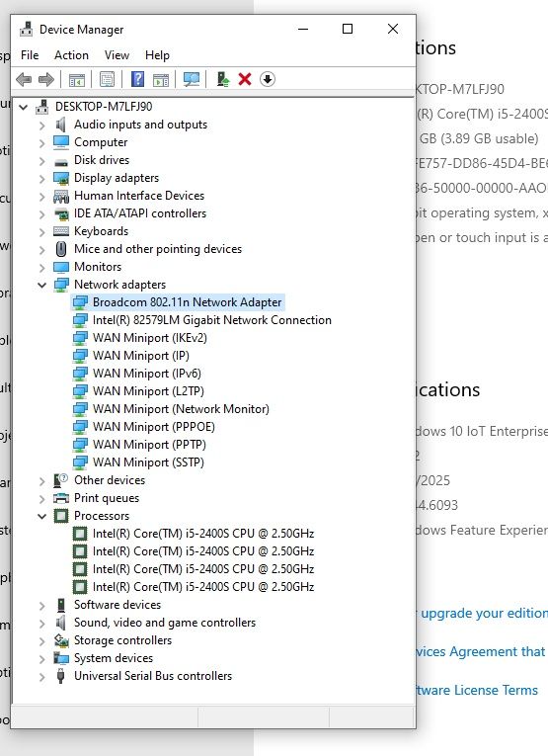
Task: Click the Mice and other pointing devices icon
Action: tap(61, 249)
